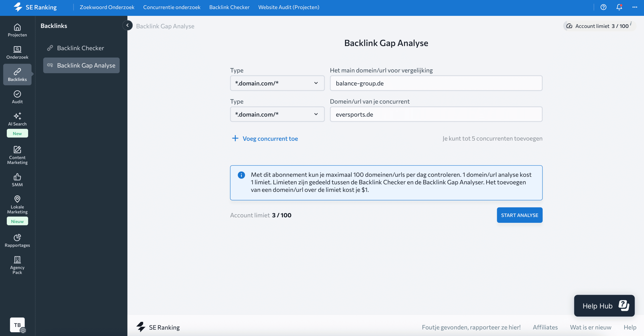The height and width of the screenshot is (336, 644).
Task: Click the Account limiet 3 / 100 pill
Action: (x=599, y=26)
